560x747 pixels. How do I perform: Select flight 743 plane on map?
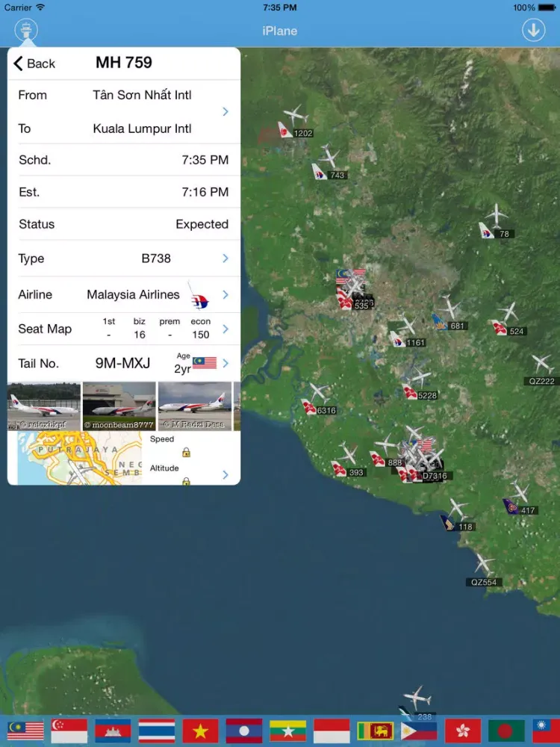click(x=329, y=155)
